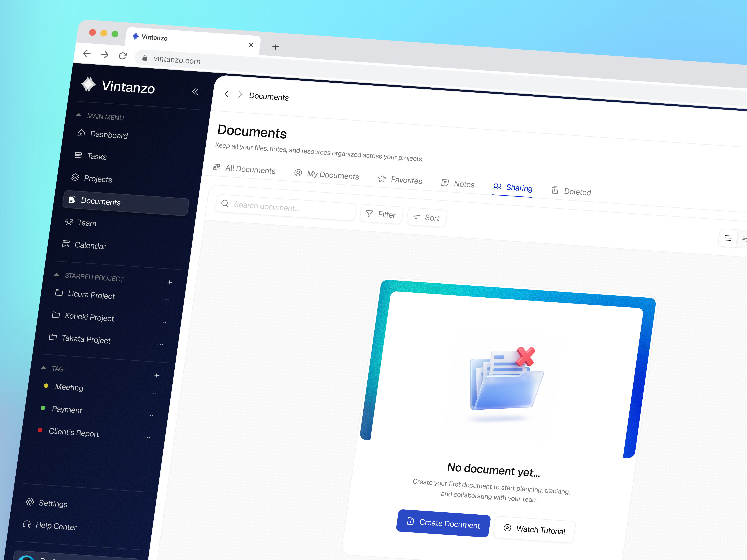Switch to simple list view layout

click(x=728, y=238)
